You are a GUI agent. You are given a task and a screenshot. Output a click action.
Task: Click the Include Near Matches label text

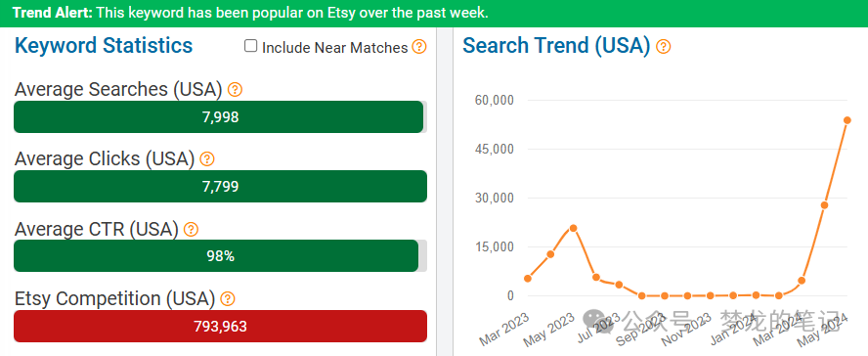335,48
